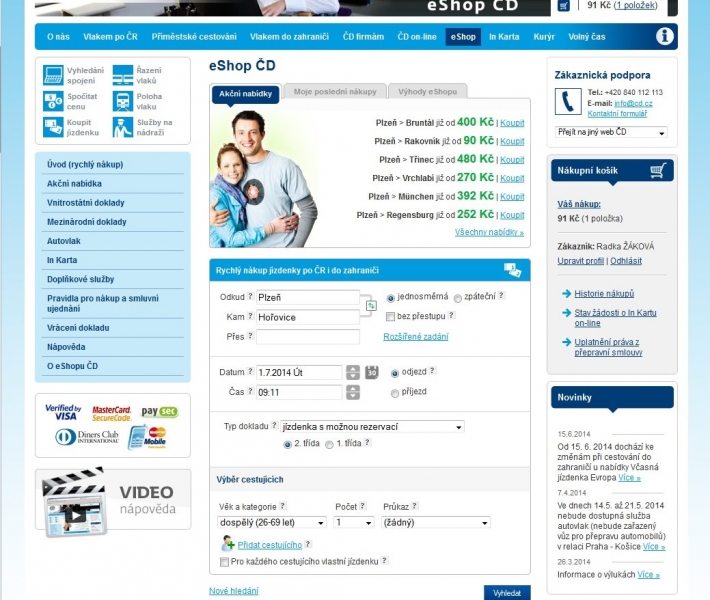Click Odhlásit link
This screenshot has width=710, height=600.
tap(626, 261)
